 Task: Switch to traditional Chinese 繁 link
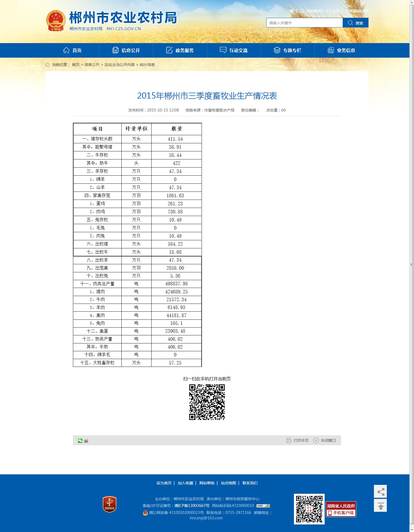(x=292, y=11)
